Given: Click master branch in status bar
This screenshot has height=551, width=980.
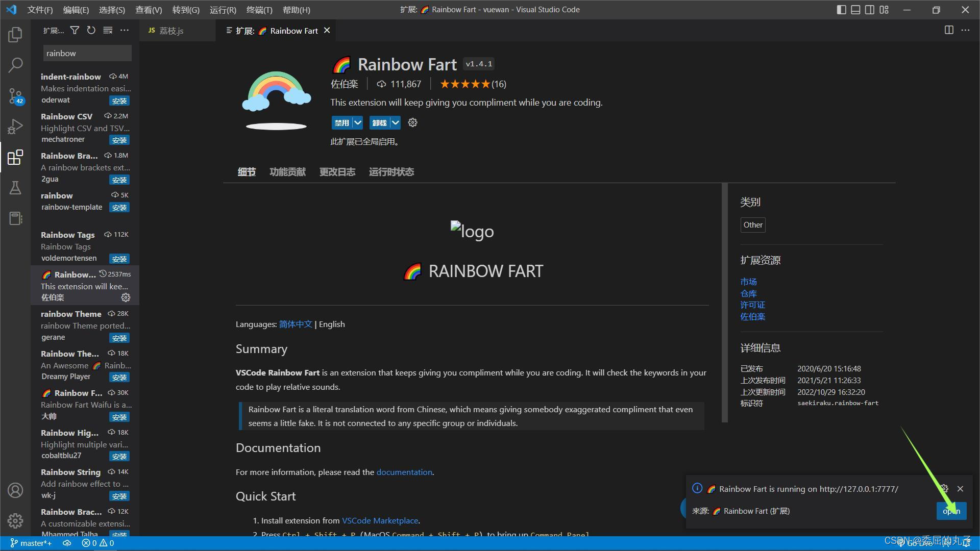Looking at the screenshot, I should pos(31,543).
